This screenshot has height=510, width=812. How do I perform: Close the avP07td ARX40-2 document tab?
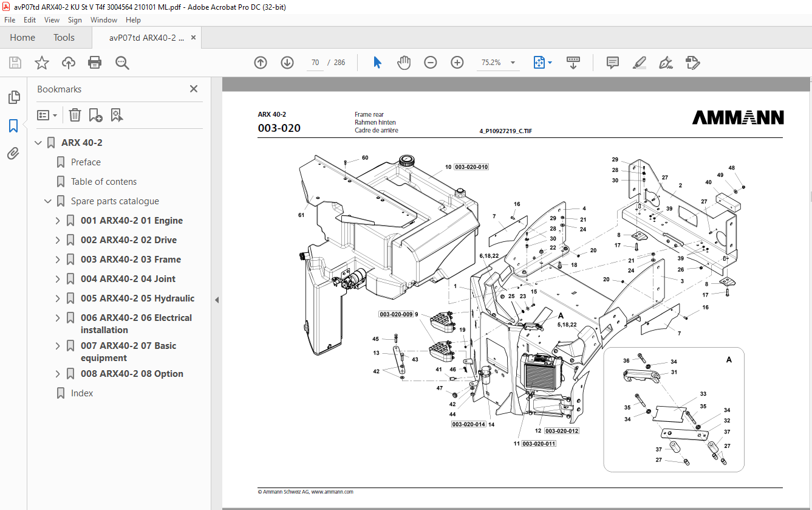tap(194, 37)
